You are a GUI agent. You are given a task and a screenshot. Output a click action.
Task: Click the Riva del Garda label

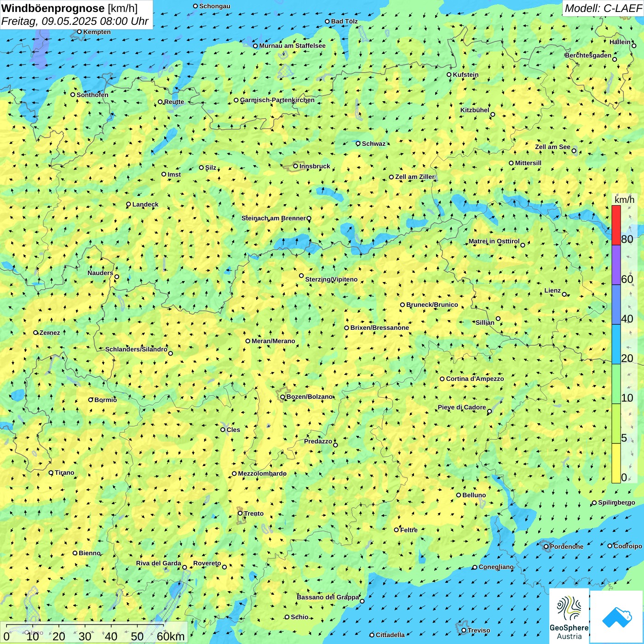[x=158, y=563]
